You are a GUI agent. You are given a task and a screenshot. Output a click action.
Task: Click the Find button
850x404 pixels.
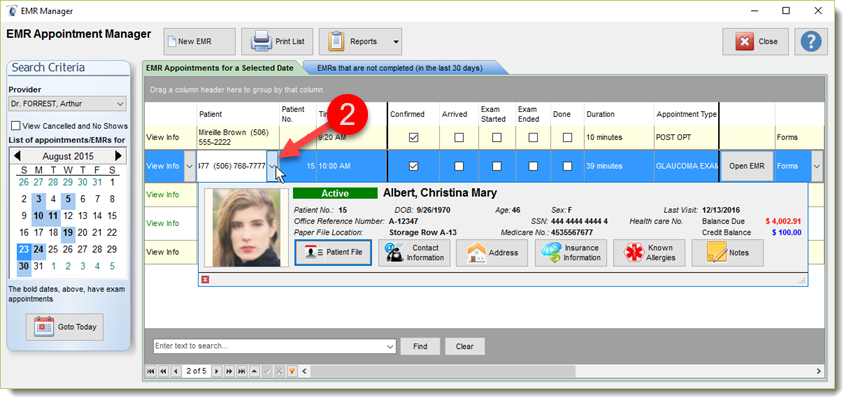tap(420, 347)
